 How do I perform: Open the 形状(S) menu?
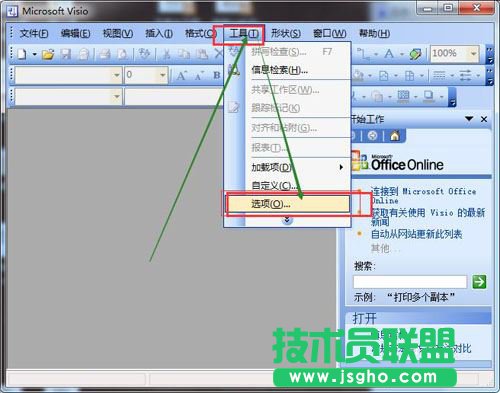tap(286, 33)
